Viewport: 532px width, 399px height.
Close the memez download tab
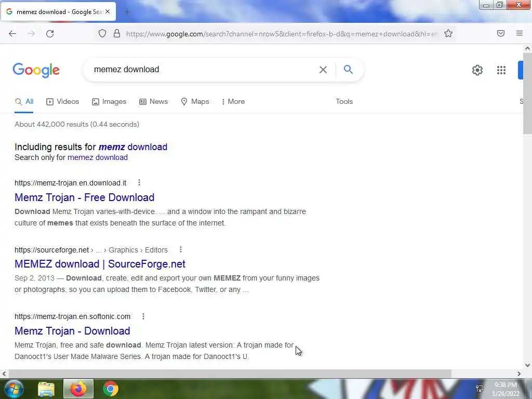click(x=108, y=11)
